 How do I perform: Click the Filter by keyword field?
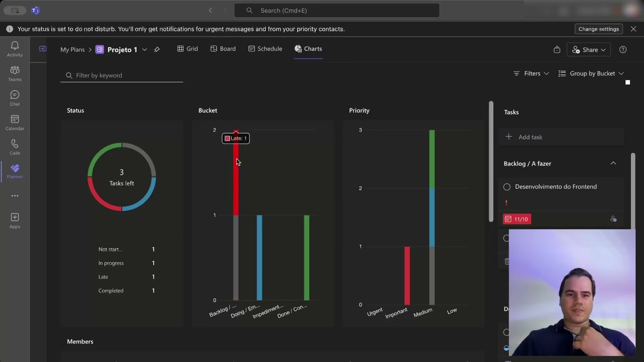click(122, 75)
